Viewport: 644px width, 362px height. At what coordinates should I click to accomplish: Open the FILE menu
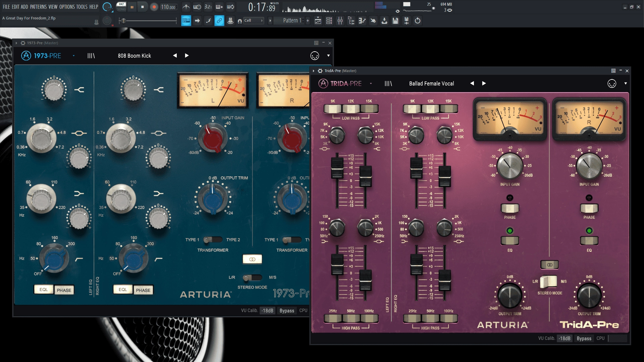pyautogui.click(x=6, y=7)
